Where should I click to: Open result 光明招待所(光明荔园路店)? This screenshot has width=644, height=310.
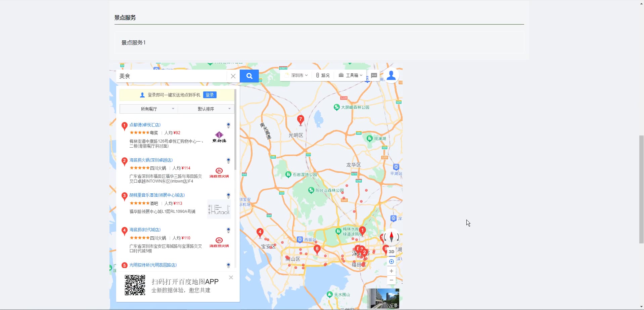153,265
